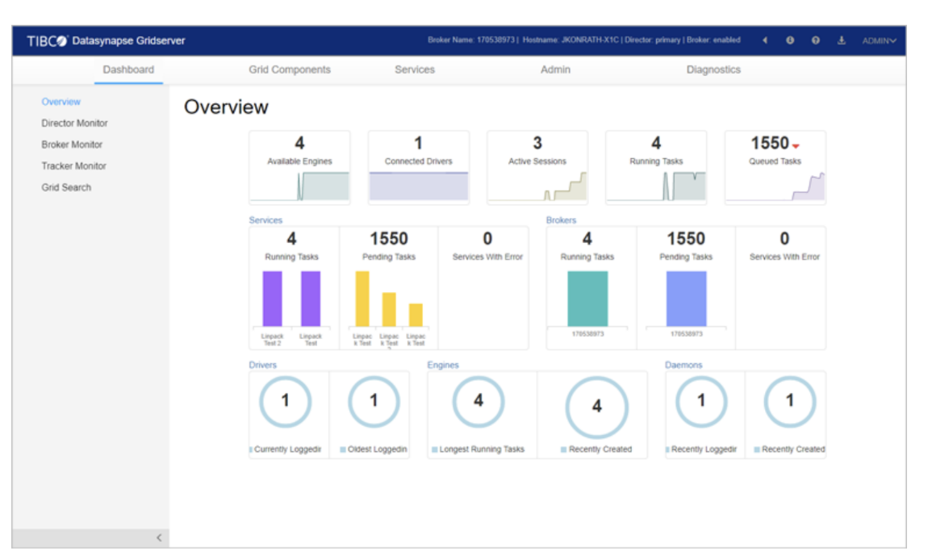Click the red arrow beside Queued Tasks

click(x=796, y=146)
